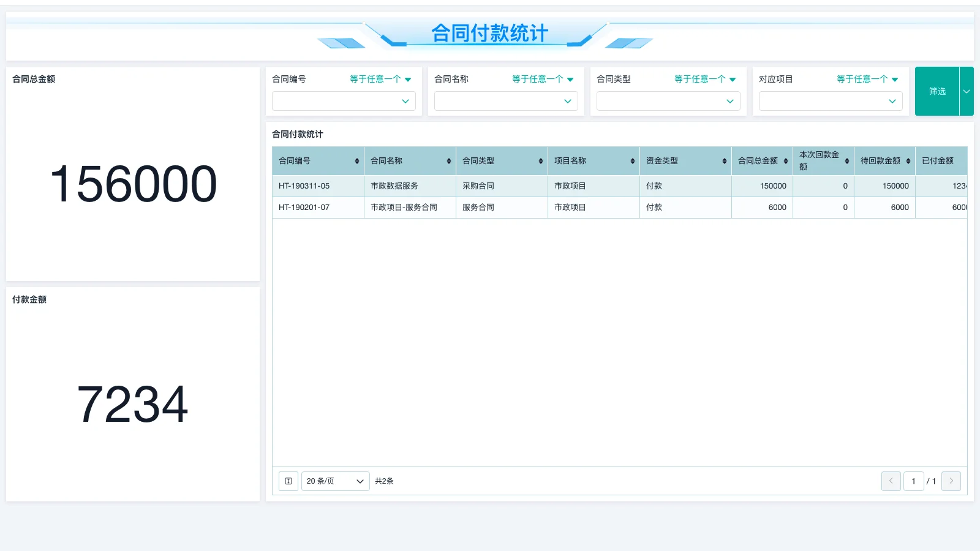Open the 对应项目 filter dropdown

(831, 101)
